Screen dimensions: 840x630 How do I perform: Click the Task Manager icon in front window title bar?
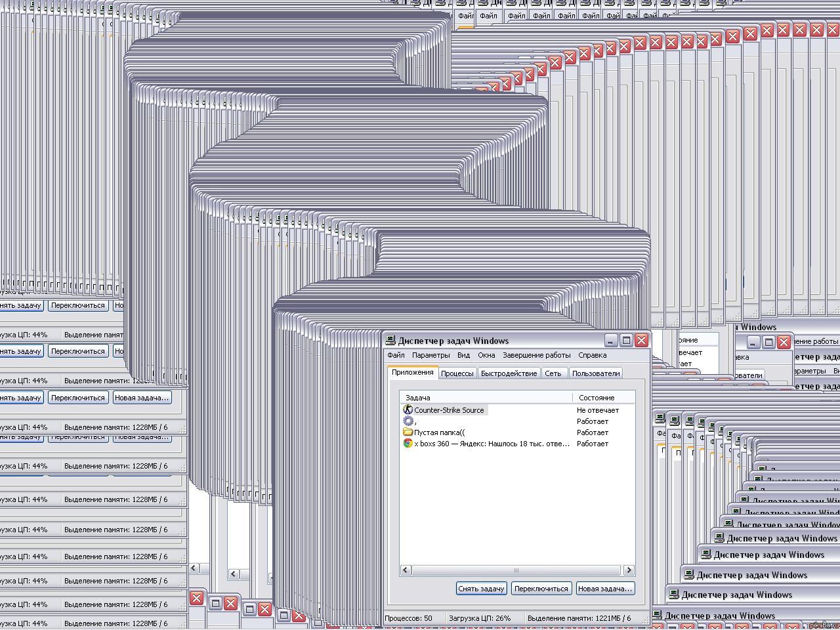(390, 341)
